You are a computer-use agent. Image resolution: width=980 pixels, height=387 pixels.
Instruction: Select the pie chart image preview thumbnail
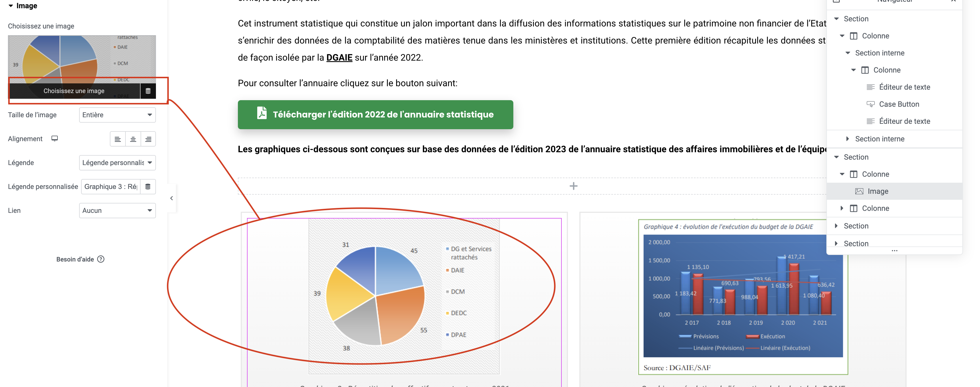coord(82,59)
